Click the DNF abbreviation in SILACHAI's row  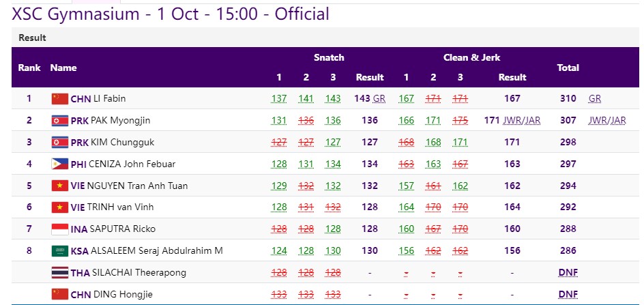coord(568,272)
